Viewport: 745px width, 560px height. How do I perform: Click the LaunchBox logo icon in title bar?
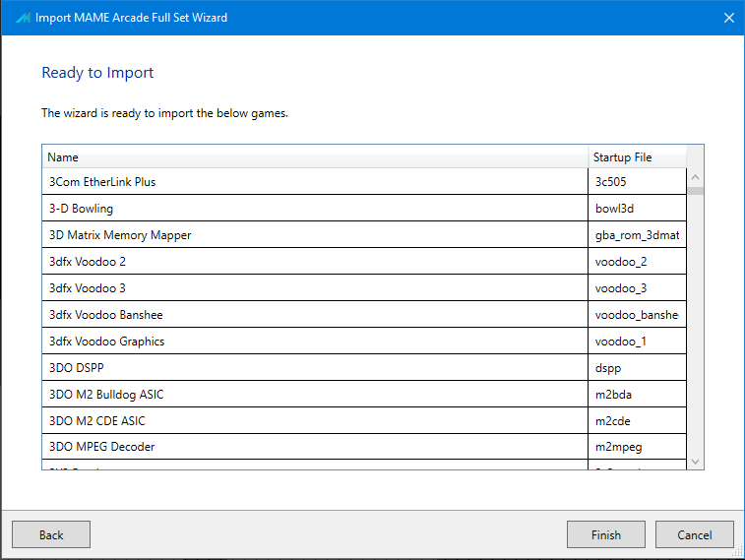click(23, 18)
